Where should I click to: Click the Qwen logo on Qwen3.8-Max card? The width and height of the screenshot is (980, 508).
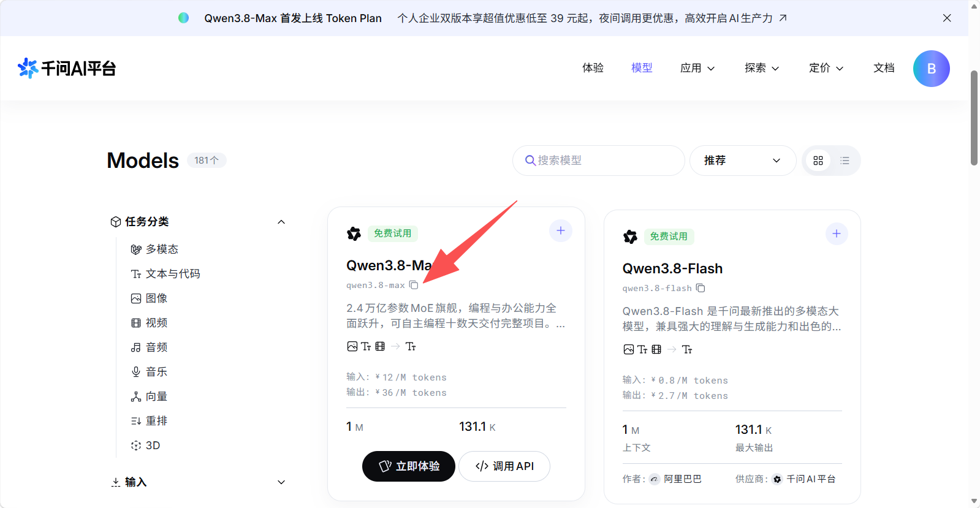click(354, 233)
